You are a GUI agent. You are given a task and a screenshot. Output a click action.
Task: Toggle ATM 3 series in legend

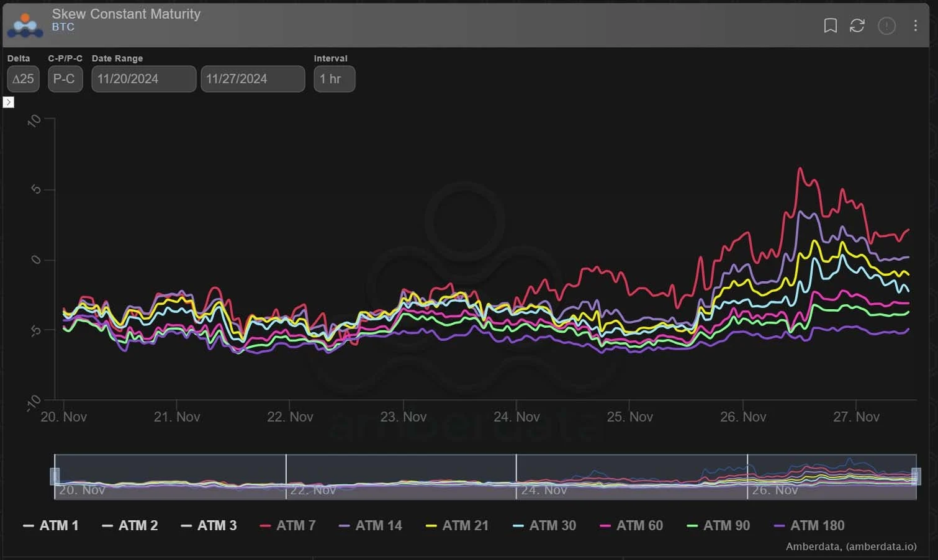click(209, 525)
